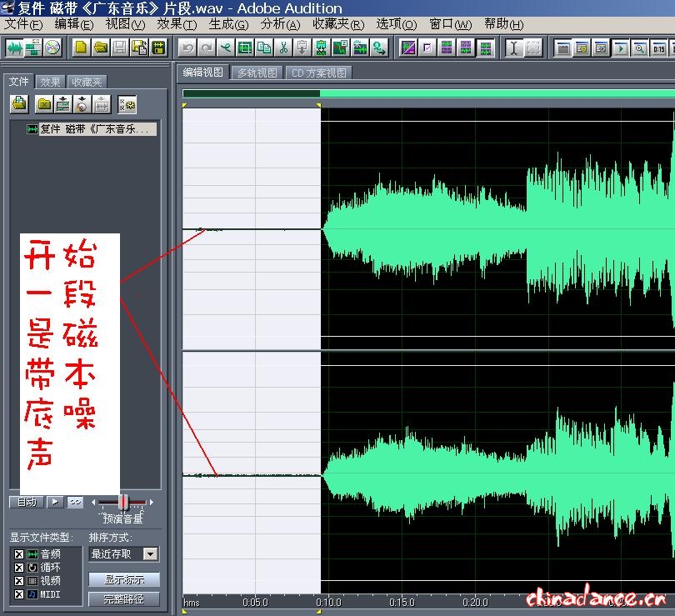This screenshot has width=675, height=616.
Task: Open the file panel advanced options icon
Action: (127, 105)
